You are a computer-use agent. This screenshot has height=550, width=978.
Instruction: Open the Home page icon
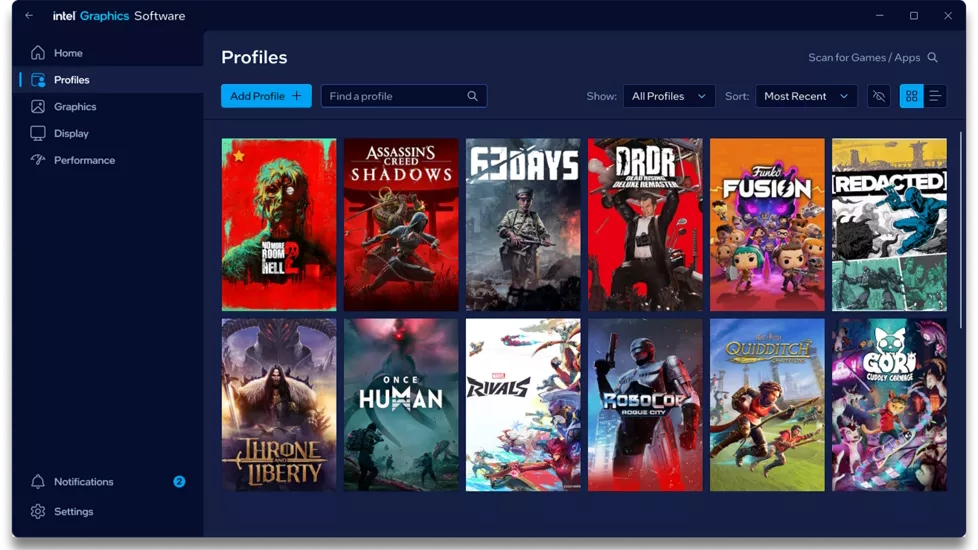(x=38, y=53)
